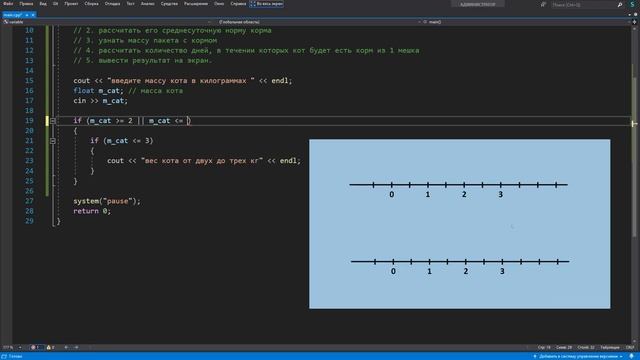Image resolution: width=640 pixels, height=360 pixels.
Task: Open the variable project scope dropdown
Action: point(107,22)
